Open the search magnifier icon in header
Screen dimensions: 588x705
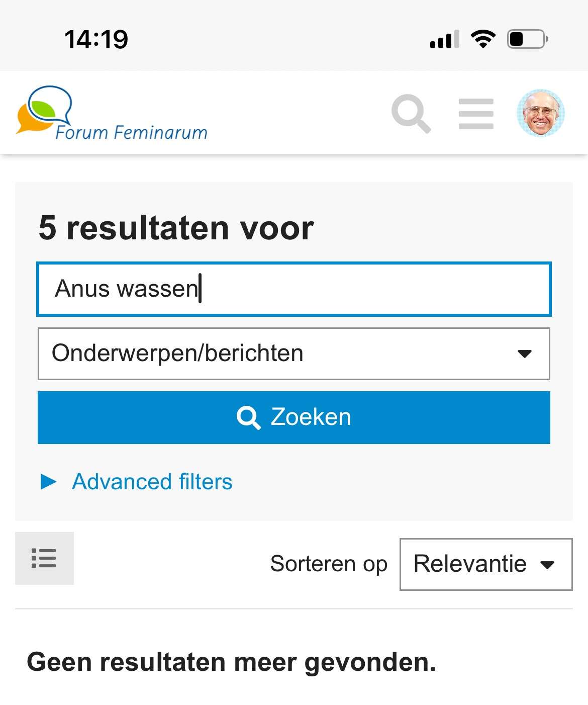[x=411, y=114]
